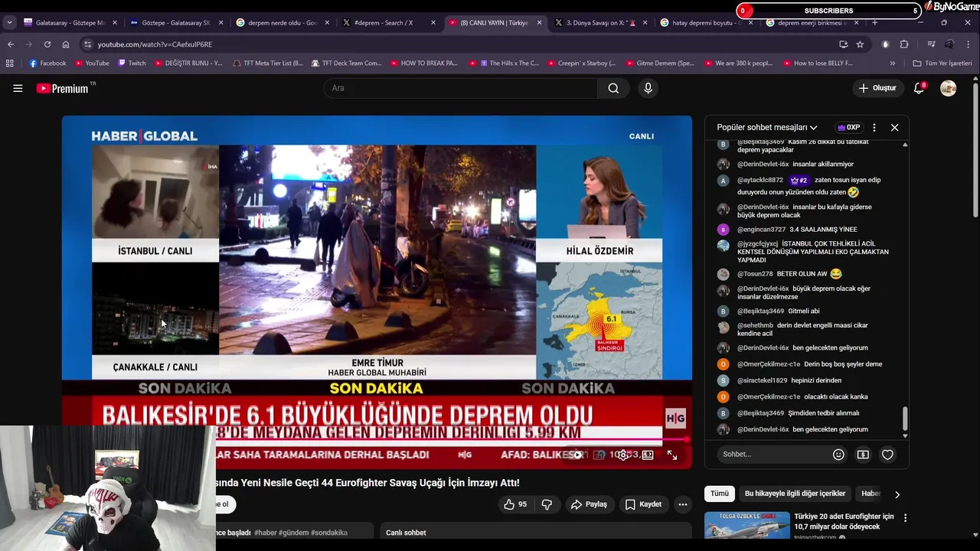The height and width of the screenshot is (551, 980).
Task: Like the video with thumbs up
Action: click(514, 504)
